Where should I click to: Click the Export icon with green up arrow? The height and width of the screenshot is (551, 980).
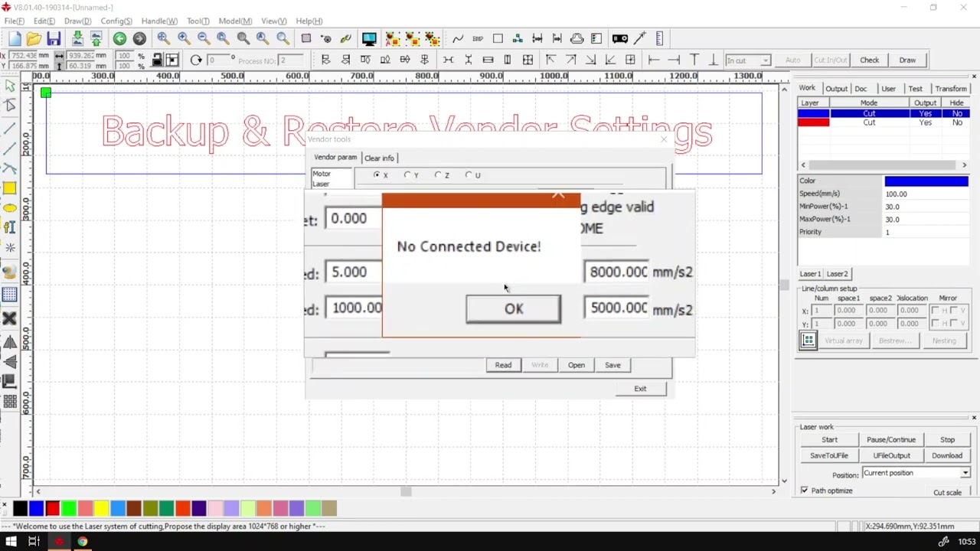(x=96, y=38)
